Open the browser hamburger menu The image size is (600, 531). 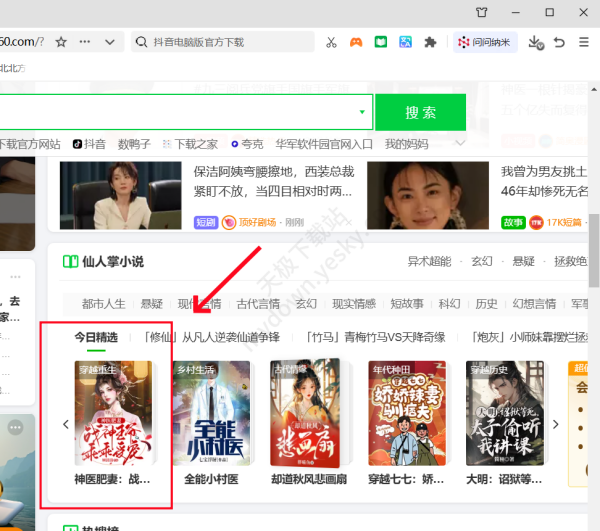tap(583, 42)
